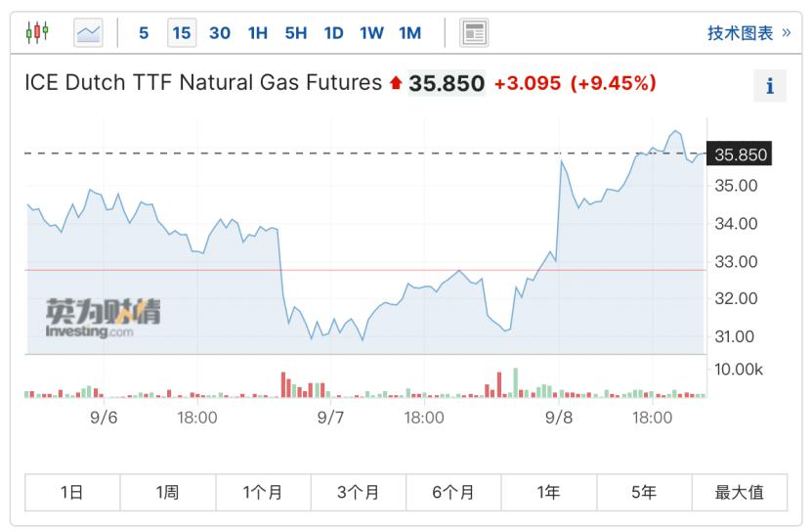Switch to candlestick chart type
The image size is (812, 532).
click(37, 32)
